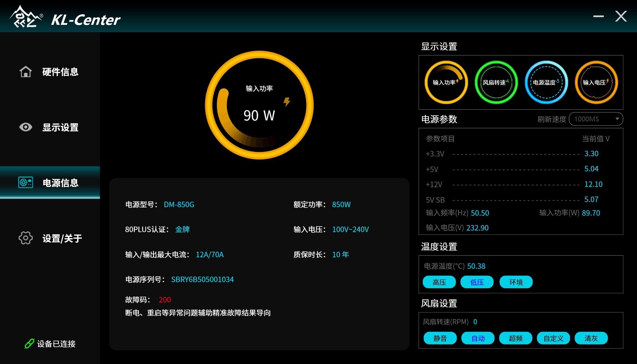The width and height of the screenshot is (637, 364).
Task: Click the 清灰 fan dust-cleaning button
Action: [591, 338]
